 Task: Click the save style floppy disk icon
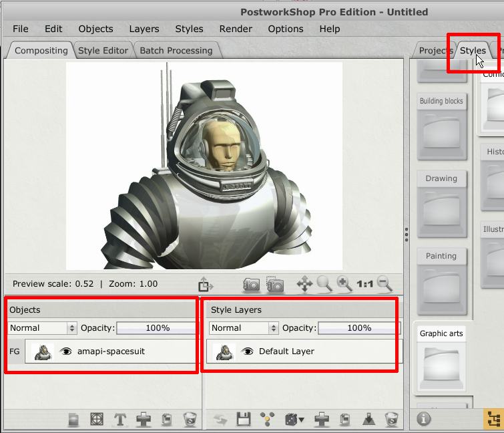(244, 420)
